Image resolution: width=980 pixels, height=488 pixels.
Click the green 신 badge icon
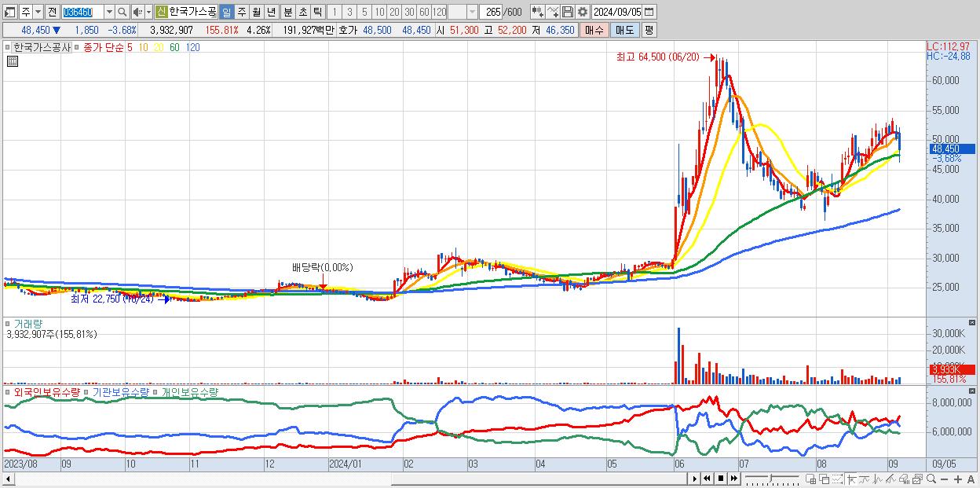click(161, 12)
